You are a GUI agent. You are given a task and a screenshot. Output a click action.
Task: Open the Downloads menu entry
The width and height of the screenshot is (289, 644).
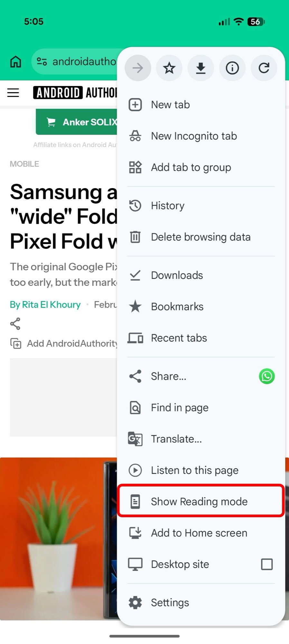pyautogui.click(x=177, y=275)
